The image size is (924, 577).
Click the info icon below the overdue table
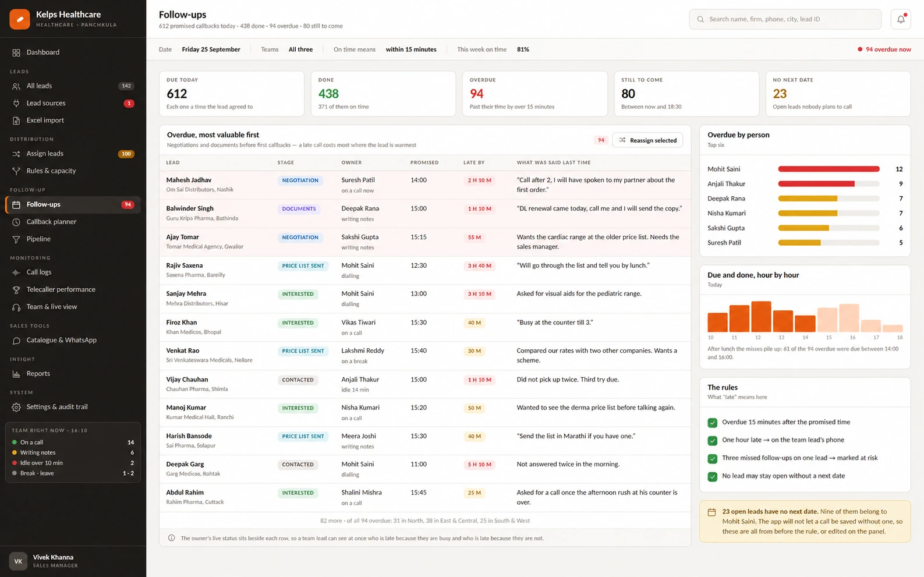[171, 538]
